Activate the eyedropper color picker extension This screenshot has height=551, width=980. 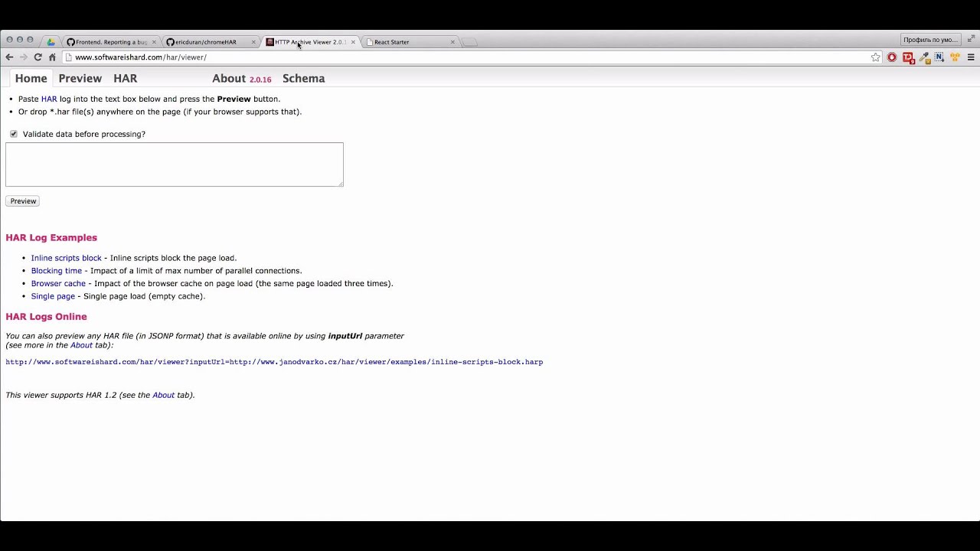click(x=924, y=57)
